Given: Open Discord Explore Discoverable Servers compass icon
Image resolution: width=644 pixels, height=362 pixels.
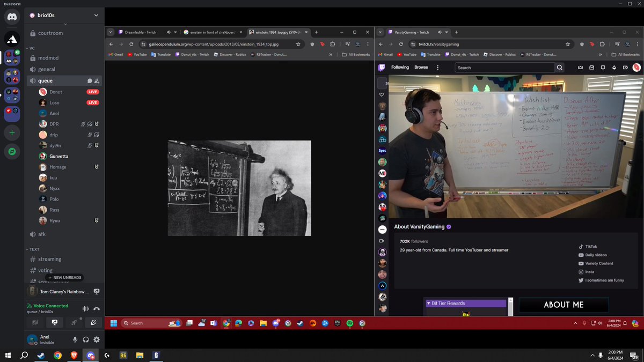Looking at the screenshot, I should click(x=12, y=152).
